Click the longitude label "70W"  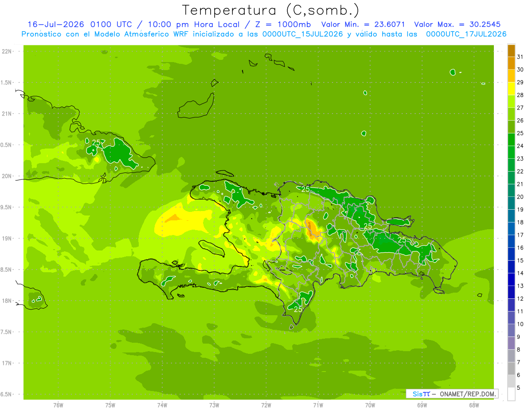pos(370,405)
